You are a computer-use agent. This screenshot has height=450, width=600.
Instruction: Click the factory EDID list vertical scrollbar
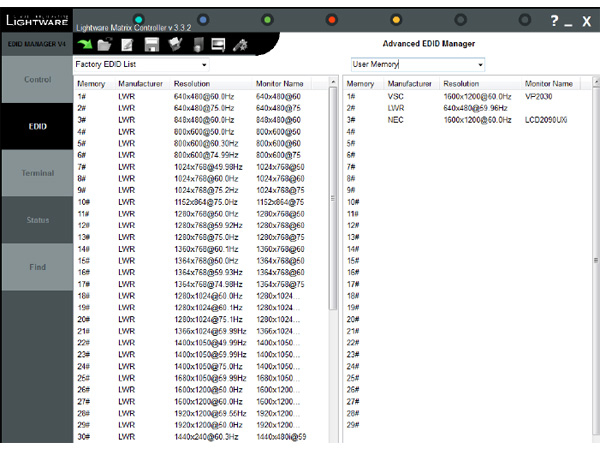(x=334, y=200)
